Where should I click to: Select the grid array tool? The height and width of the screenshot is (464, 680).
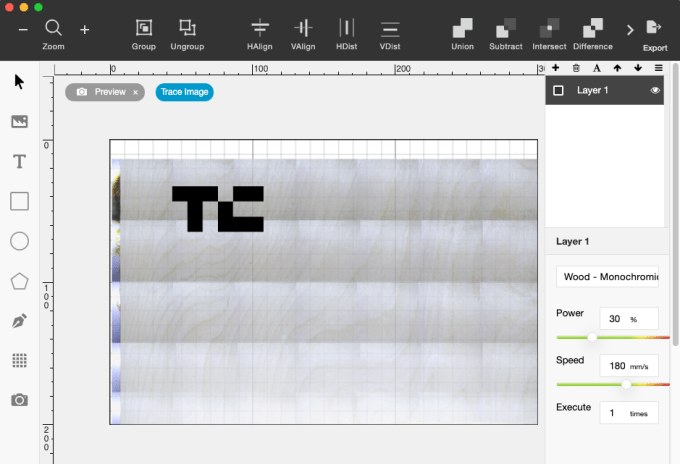point(20,360)
